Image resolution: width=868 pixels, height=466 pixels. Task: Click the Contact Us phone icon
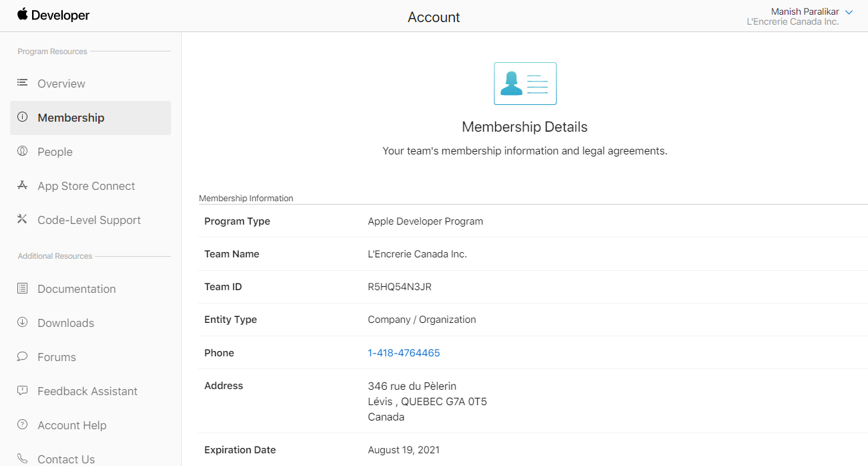coord(23,459)
